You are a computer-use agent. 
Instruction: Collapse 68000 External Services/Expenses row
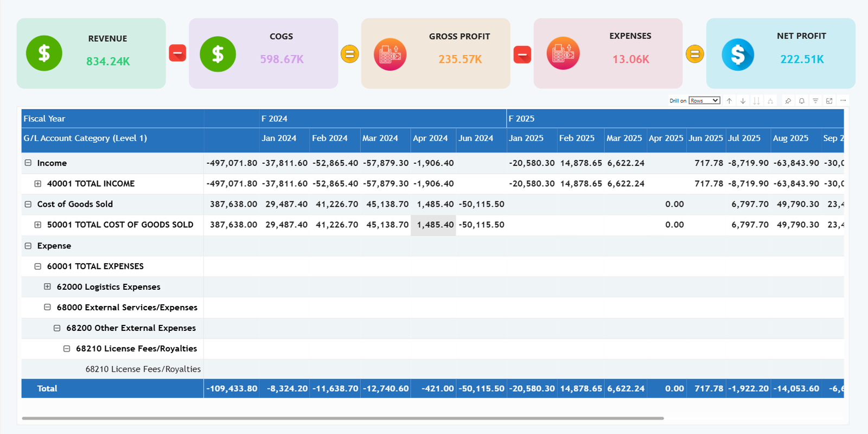pos(48,307)
